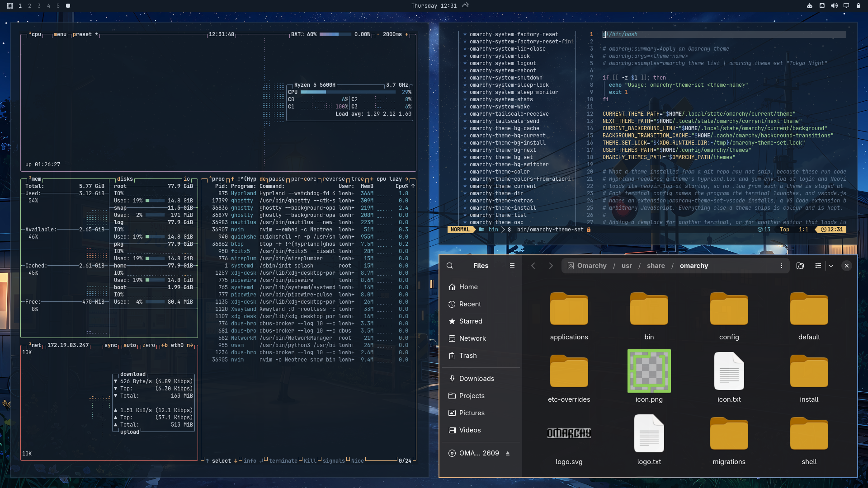This screenshot has width=868, height=488.
Task: Switch to workspace 4 in top bar
Action: point(49,6)
